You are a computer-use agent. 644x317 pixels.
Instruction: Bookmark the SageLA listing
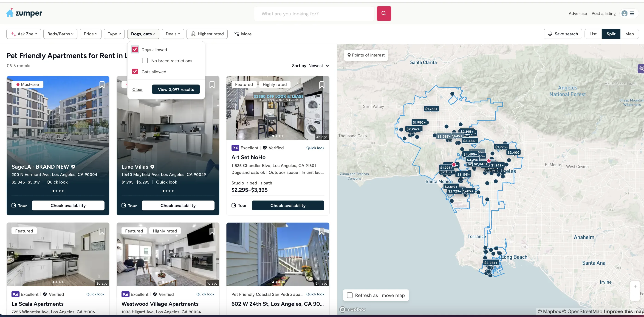coord(102,85)
